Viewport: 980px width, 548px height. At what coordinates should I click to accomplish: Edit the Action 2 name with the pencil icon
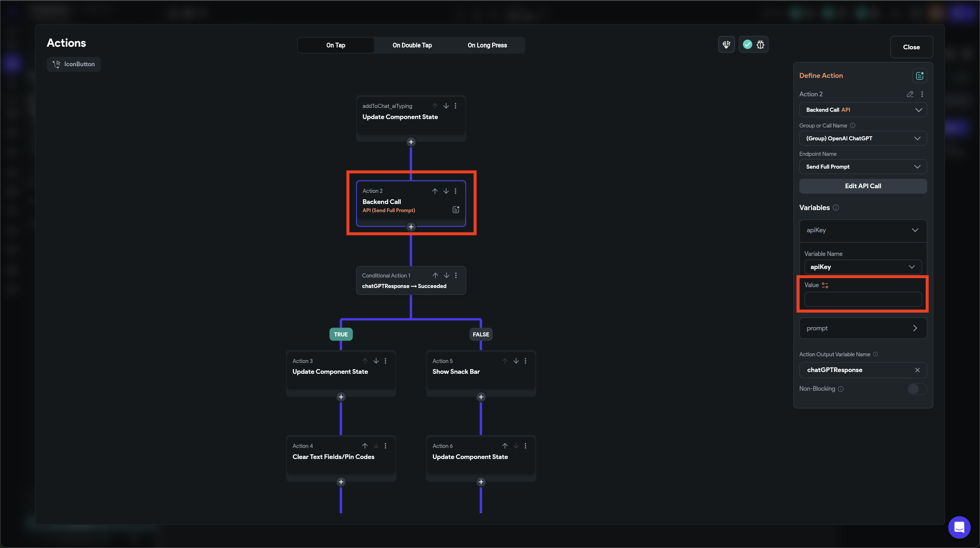(x=910, y=94)
